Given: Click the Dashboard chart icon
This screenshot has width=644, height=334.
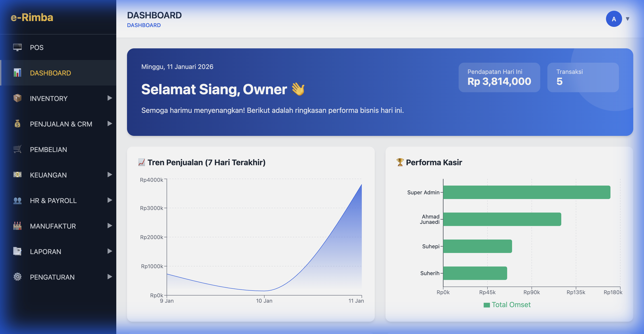Looking at the screenshot, I should 17,73.
